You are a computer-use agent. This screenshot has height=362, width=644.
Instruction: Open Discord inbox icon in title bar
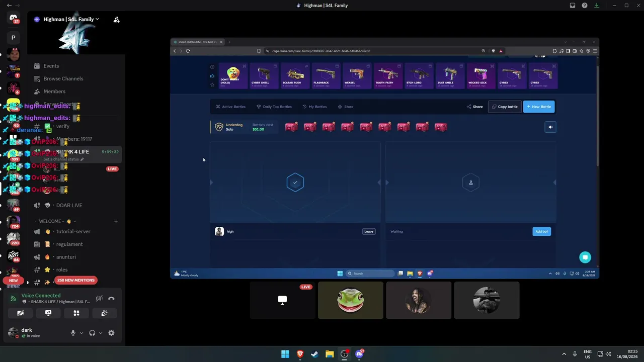(573, 6)
